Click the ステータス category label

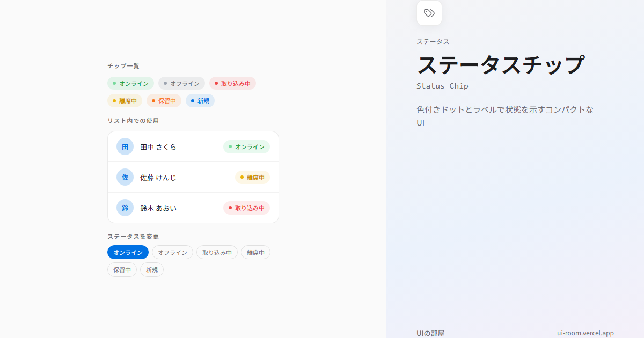(433, 41)
